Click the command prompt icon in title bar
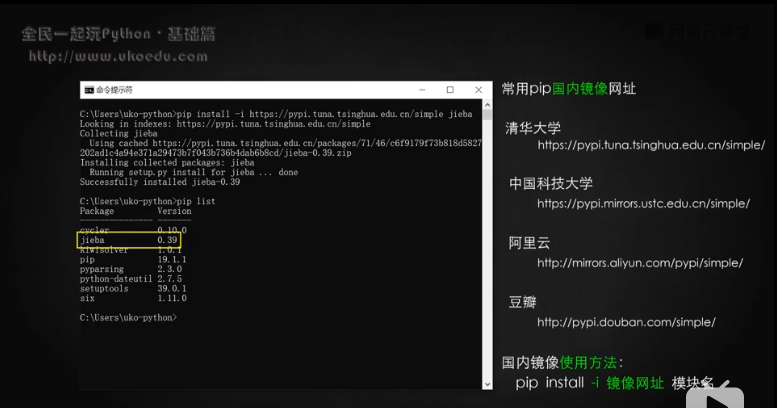This screenshot has height=408, width=777. [x=89, y=90]
